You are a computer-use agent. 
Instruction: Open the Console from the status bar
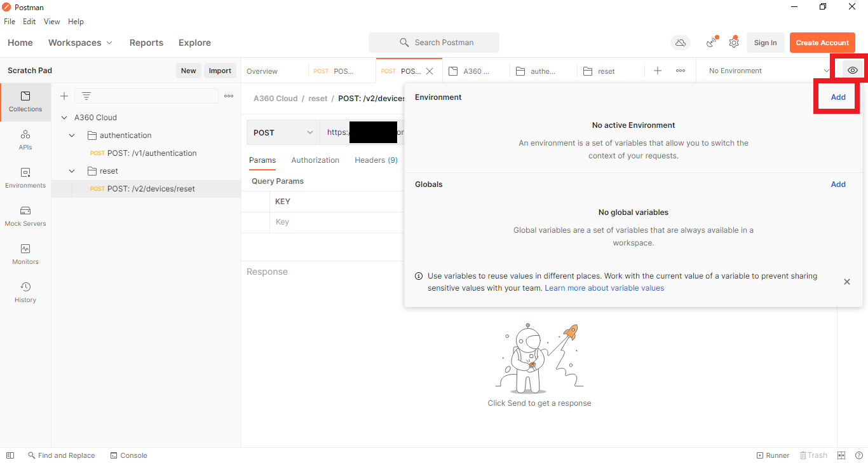point(128,455)
